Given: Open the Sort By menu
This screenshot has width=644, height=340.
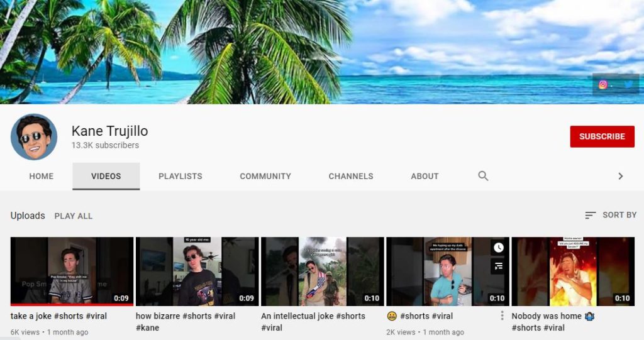Looking at the screenshot, I should 611,215.
